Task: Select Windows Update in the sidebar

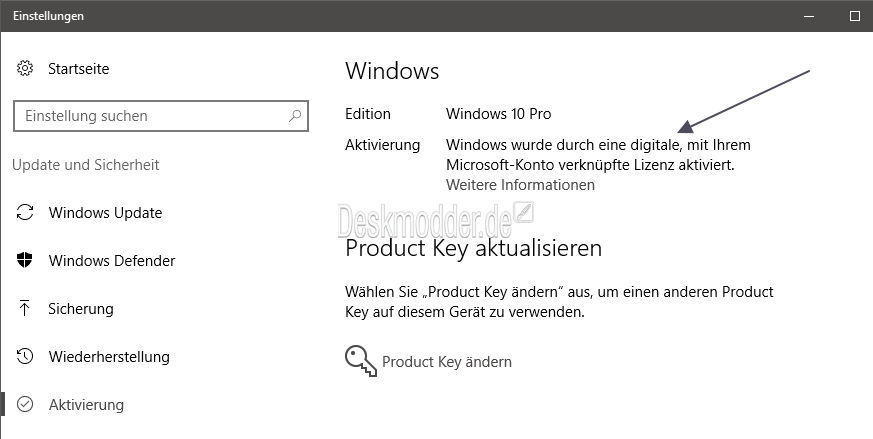Action: point(105,213)
